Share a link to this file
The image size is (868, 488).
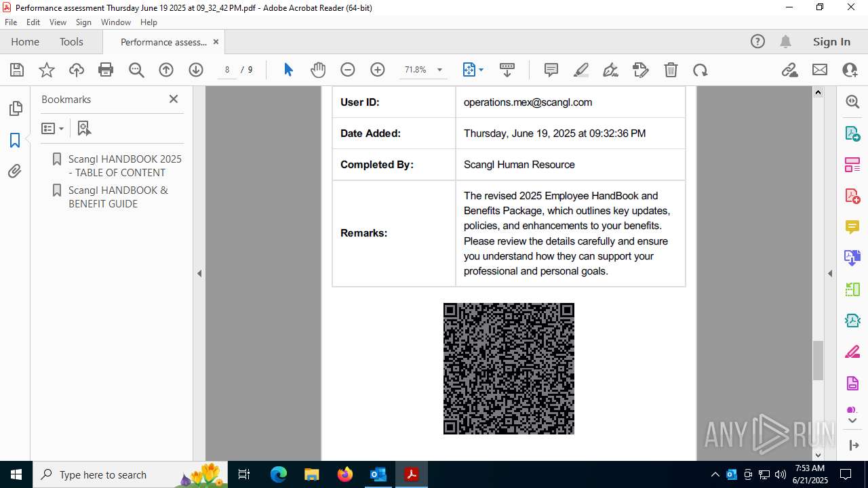789,70
